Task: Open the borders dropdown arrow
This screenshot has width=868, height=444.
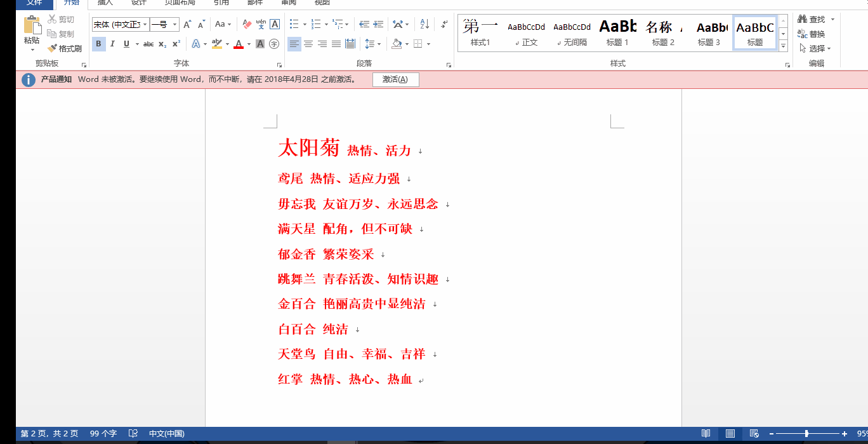Action: click(429, 44)
